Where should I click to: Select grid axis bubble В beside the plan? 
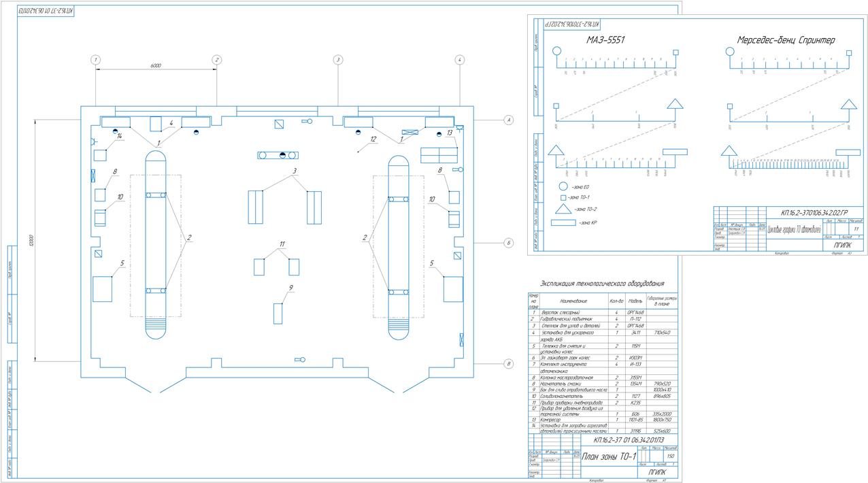tap(507, 364)
